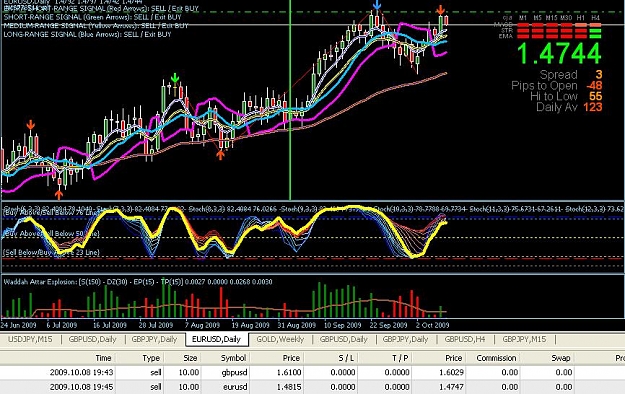Click the 1.4815 open price cell
This screenshot has height=394, width=625.
tap(289, 387)
